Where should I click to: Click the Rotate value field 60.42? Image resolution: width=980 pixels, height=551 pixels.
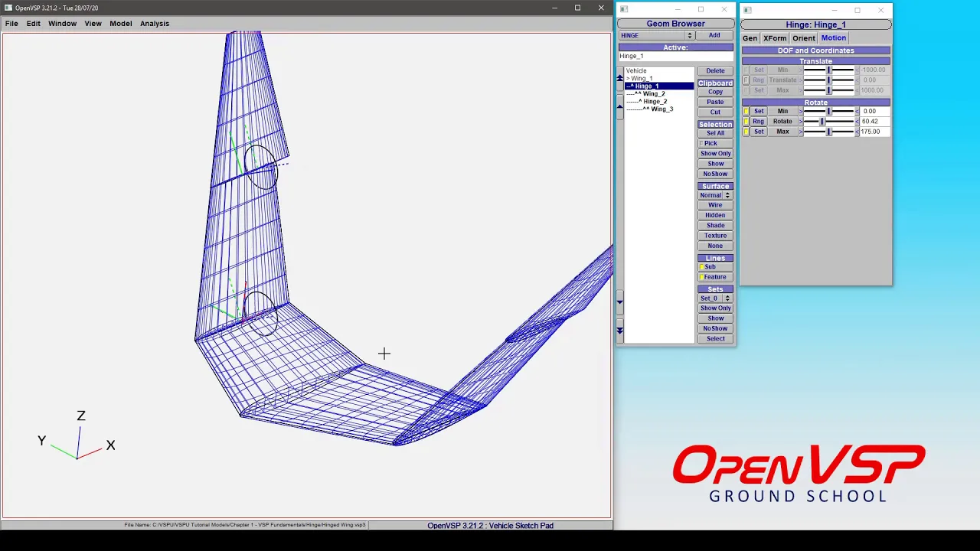click(x=874, y=122)
